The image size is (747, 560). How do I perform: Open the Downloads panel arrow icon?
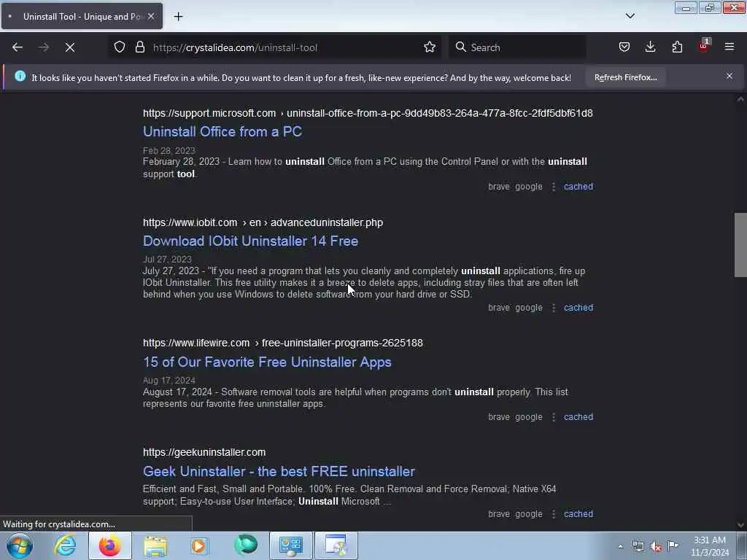point(650,47)
